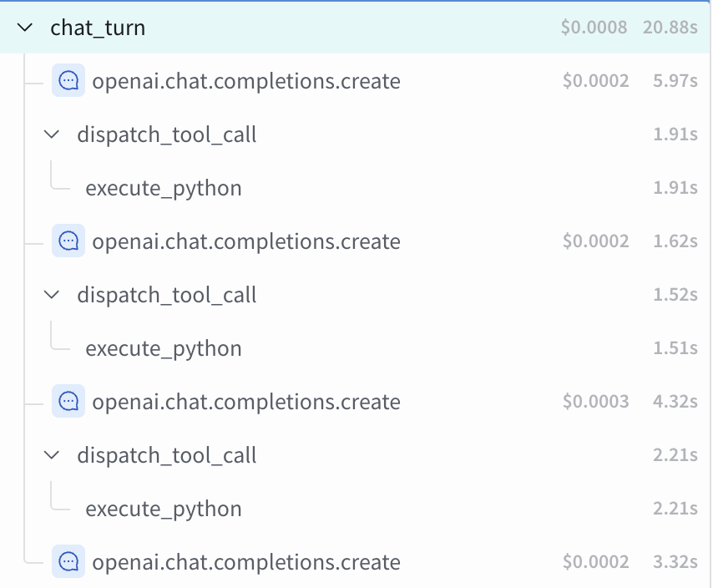Select the execute_python span lasting 1.91s
The height and width of the screenshot is (588, 713).
click(x=164, y=188)
